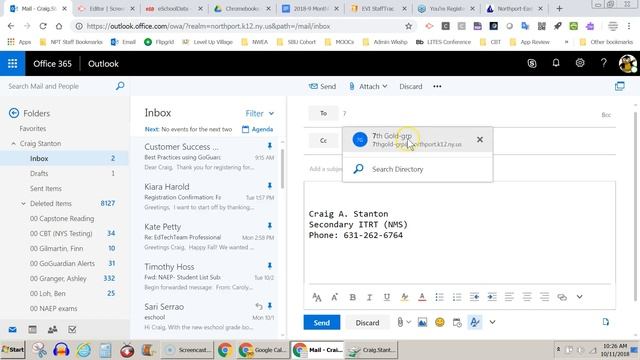Collapse the Folders pane
This screenshot has width=640, height=360.
point(14,113)
